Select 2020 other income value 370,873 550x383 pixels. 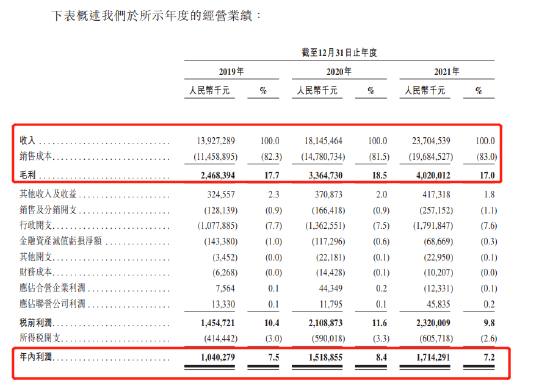[329, 194]
